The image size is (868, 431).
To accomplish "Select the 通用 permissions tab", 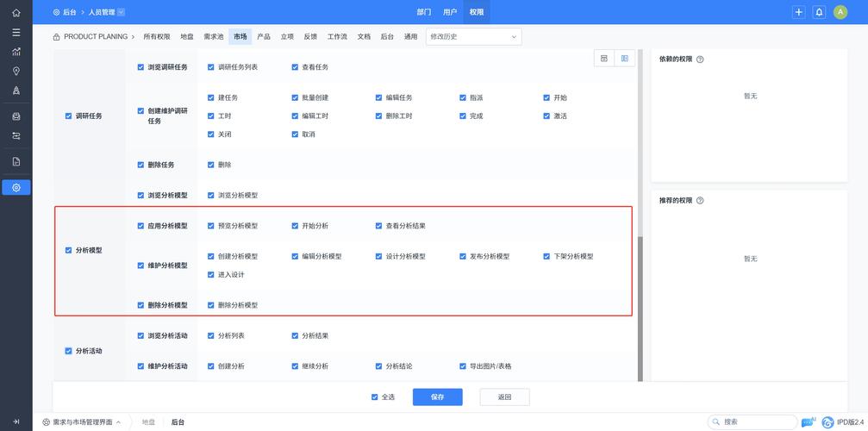I will pos(410,37).
